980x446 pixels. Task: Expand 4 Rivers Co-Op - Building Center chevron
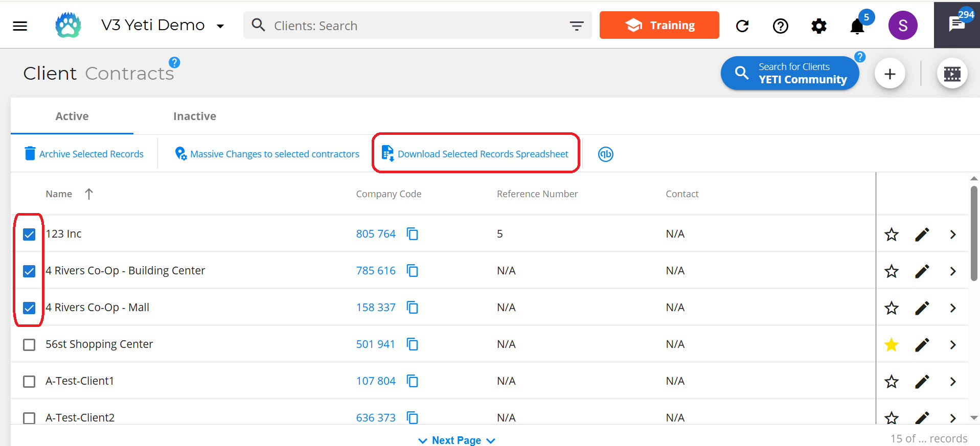[x=953, y=271]
